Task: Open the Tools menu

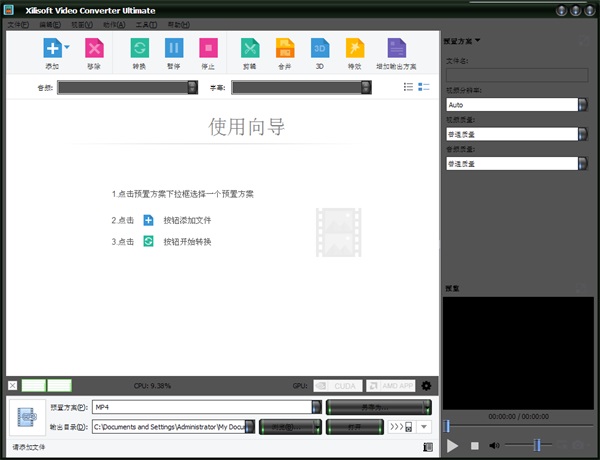Action: 146,24
